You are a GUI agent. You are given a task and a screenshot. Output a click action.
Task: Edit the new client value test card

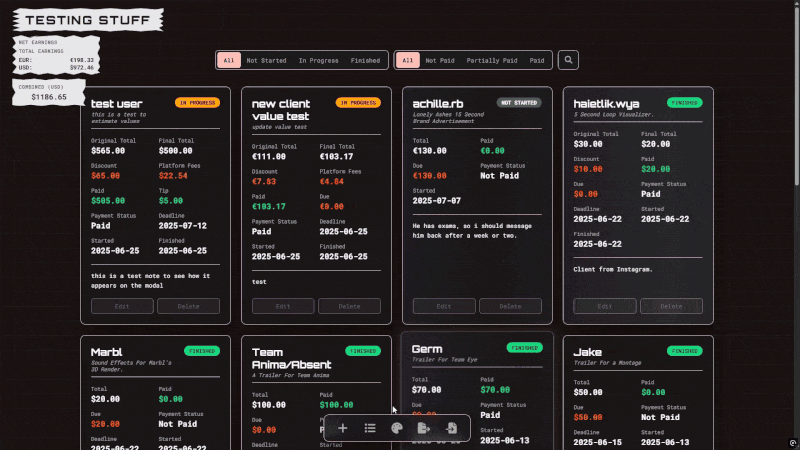click(x=283, y=306)
